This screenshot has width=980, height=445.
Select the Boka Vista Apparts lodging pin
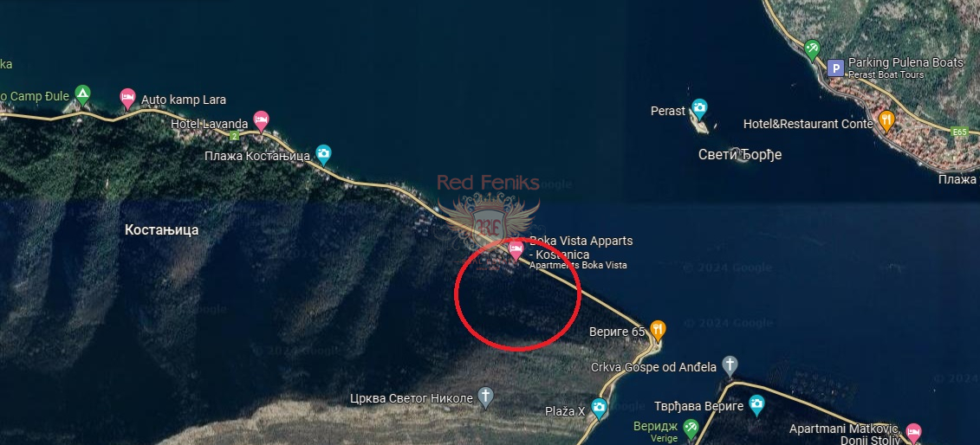tap(516, 249)
